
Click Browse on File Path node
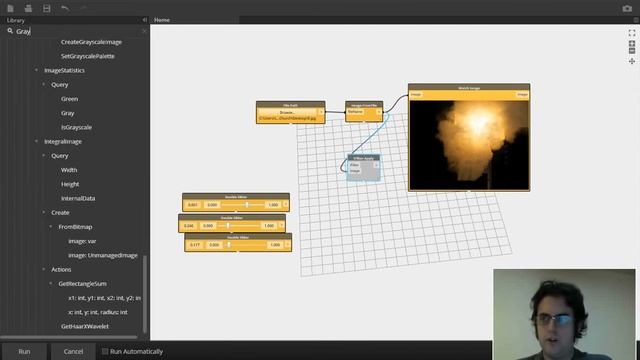pos(287,112)
